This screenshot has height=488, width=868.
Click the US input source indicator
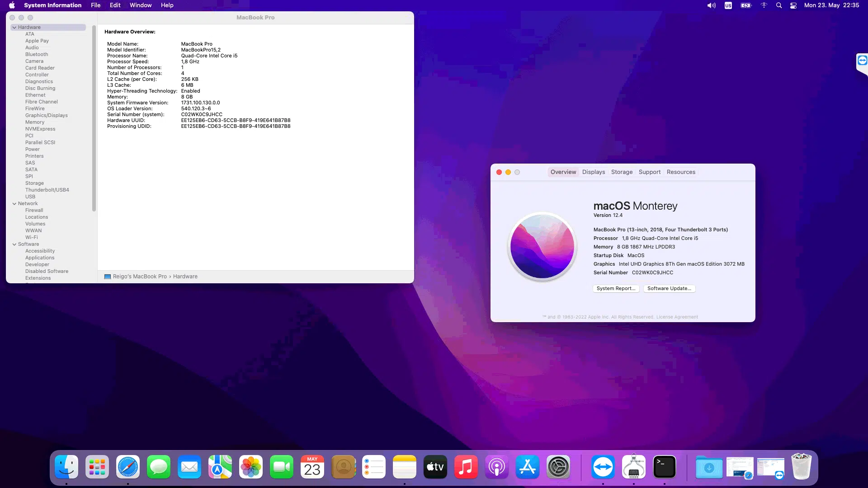[728, 5]
